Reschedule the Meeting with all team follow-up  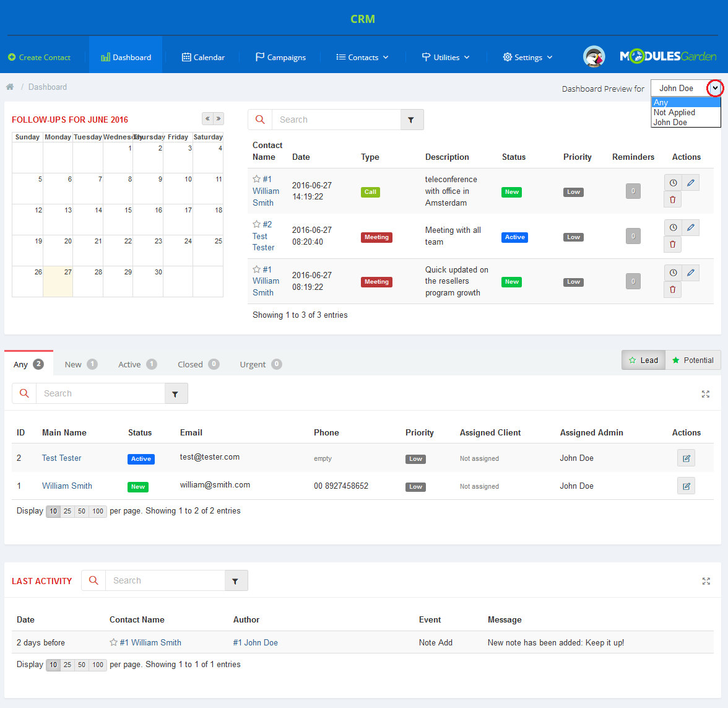tap(674, 228)
